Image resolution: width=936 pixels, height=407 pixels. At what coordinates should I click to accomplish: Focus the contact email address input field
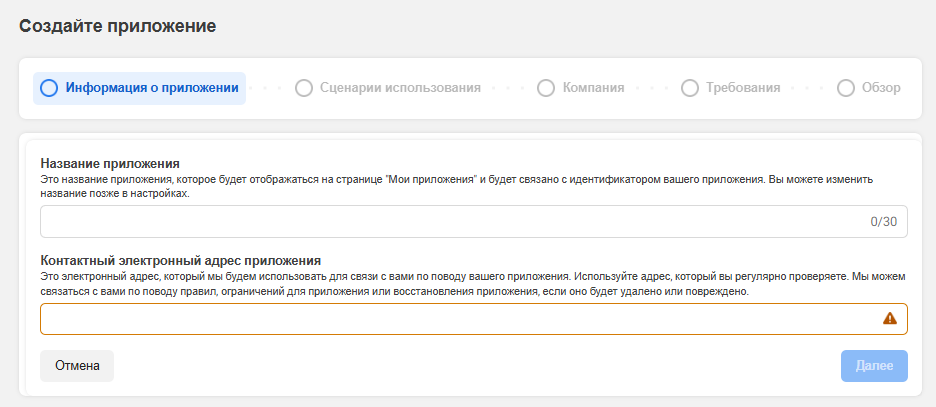(x=450, y=319)
